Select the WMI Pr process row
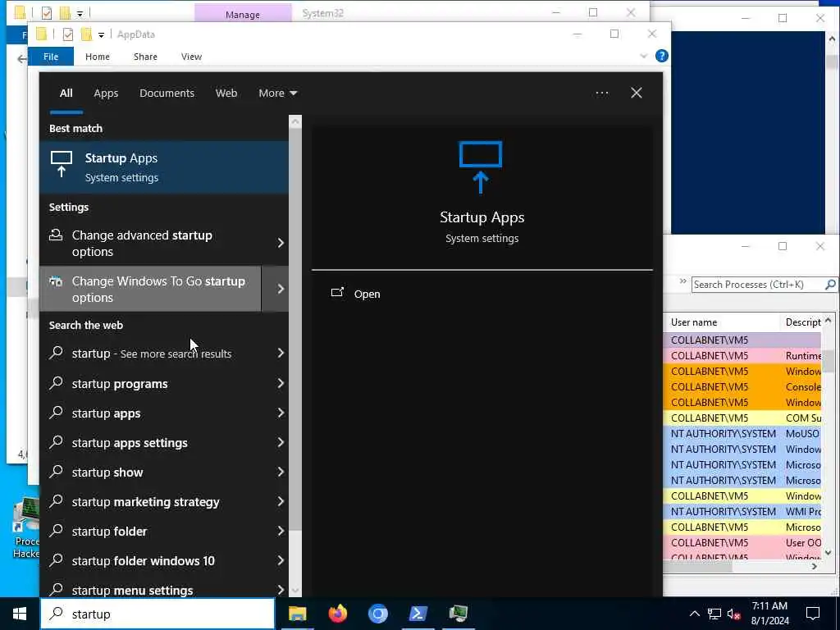This screenshot has width=840, height=630. click(x=742, y=512)
